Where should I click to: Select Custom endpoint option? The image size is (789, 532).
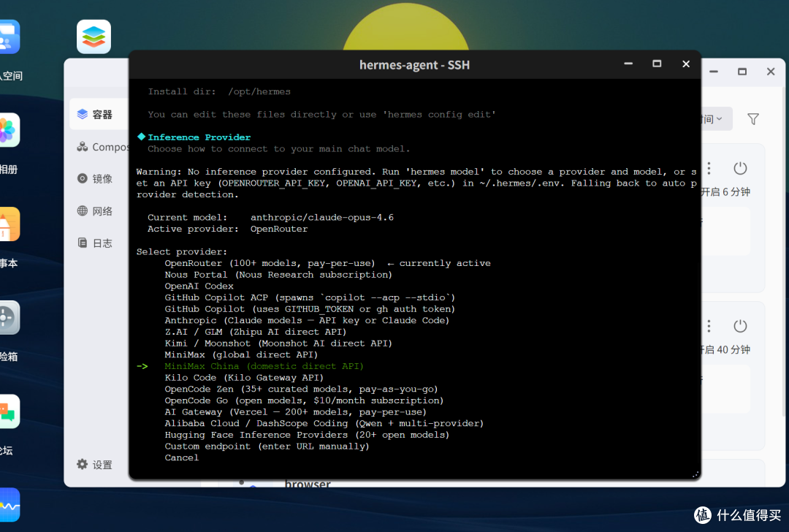pos(267,446)
